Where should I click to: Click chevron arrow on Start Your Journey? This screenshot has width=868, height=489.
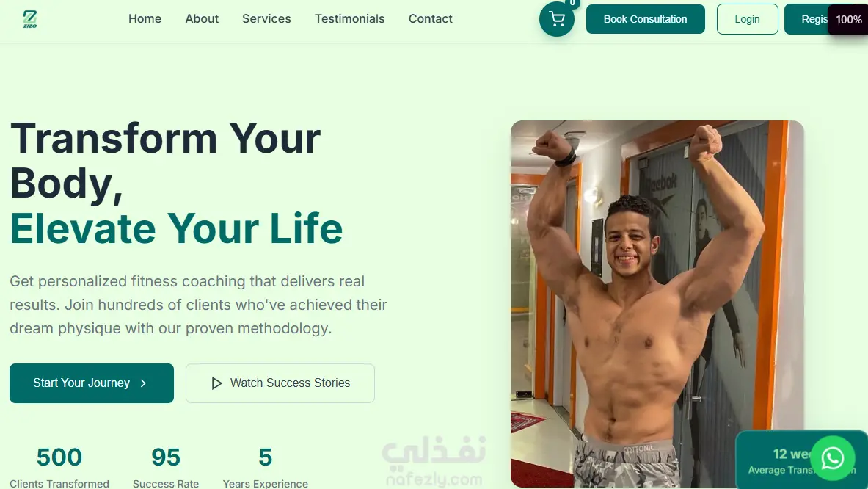(x=143, y=383)
